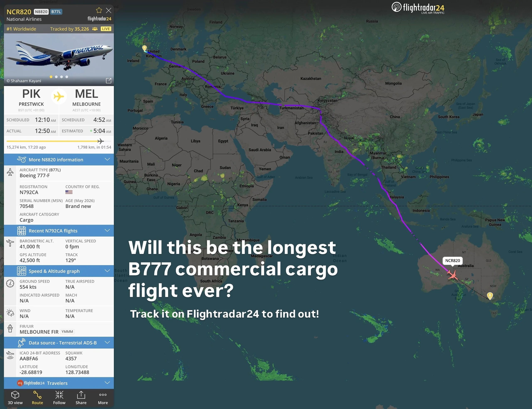Click the plane marker on the progress bar
The image size is (532, 409).
click(x=101, y=141)
